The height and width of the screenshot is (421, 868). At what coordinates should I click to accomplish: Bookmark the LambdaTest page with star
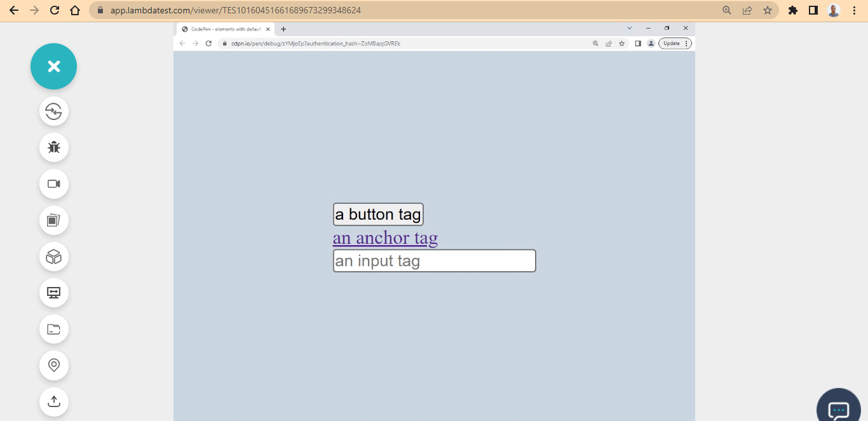(768, 10)
